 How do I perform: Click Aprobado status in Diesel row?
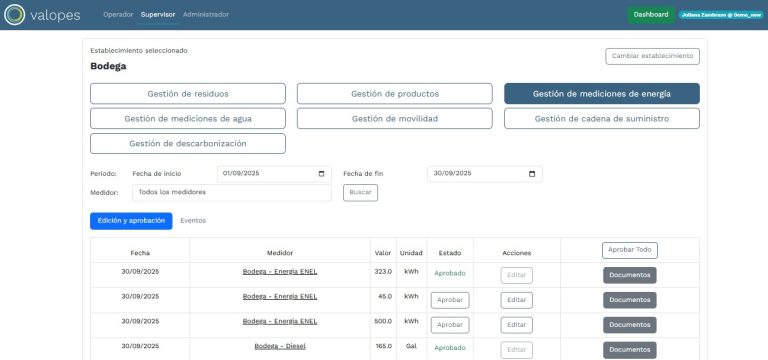[450, 348]
